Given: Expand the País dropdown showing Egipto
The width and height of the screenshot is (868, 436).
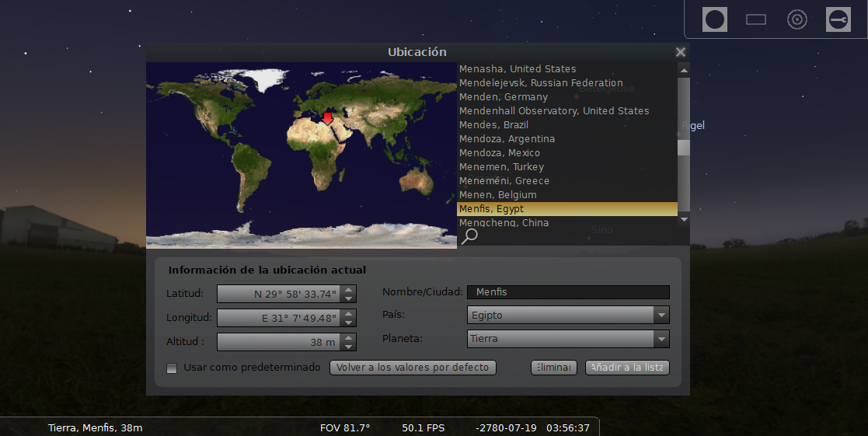Looking at the screenshot, I should 661,316.
